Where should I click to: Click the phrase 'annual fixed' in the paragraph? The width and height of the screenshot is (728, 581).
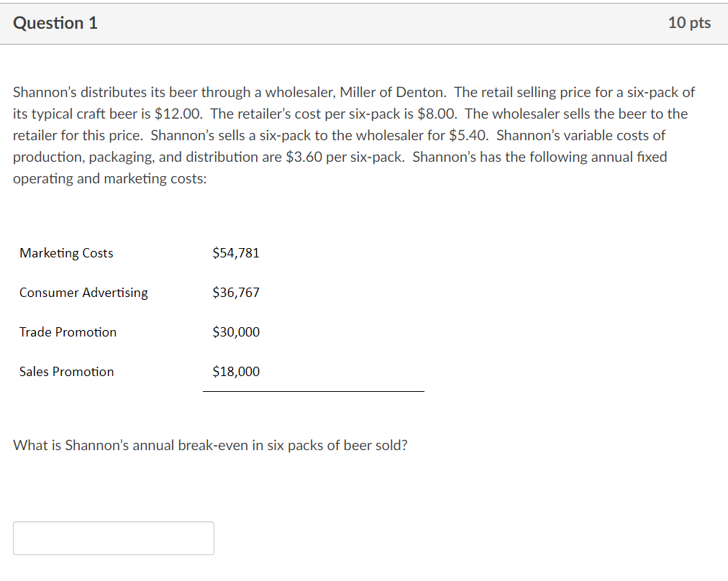click(x=632, y=157)
